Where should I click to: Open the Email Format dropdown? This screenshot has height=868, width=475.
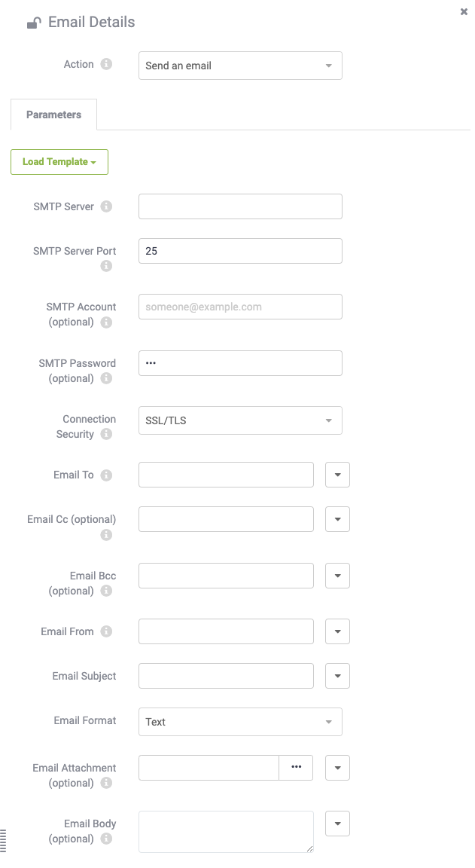(240, 722)
